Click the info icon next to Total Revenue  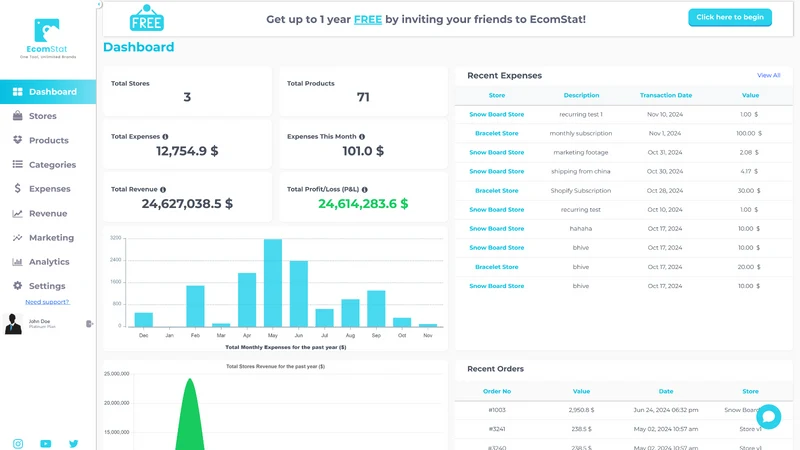(163, 189)
